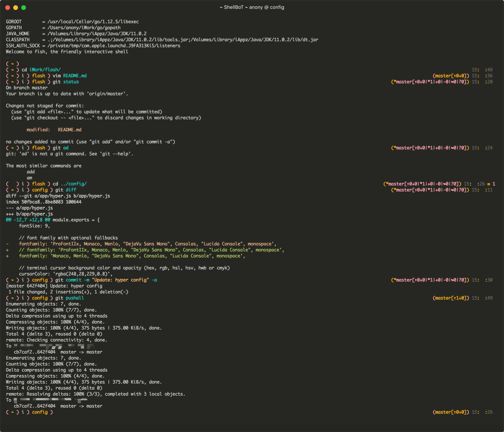This screenshot has height=432, width=504.
Task: Click the (master[↑1↓0]) git status indicator
Action: [451, 298]
